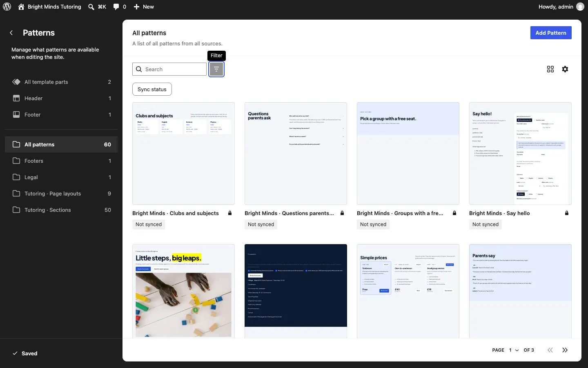Go to the next page of patterns
This screenshot has width=588, height=368.
(565, 350)
